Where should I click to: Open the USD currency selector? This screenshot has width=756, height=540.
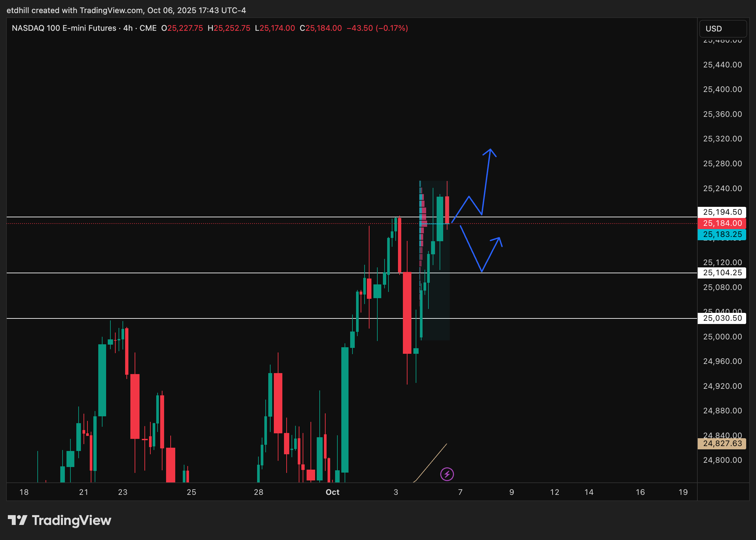tap(723, 28)
